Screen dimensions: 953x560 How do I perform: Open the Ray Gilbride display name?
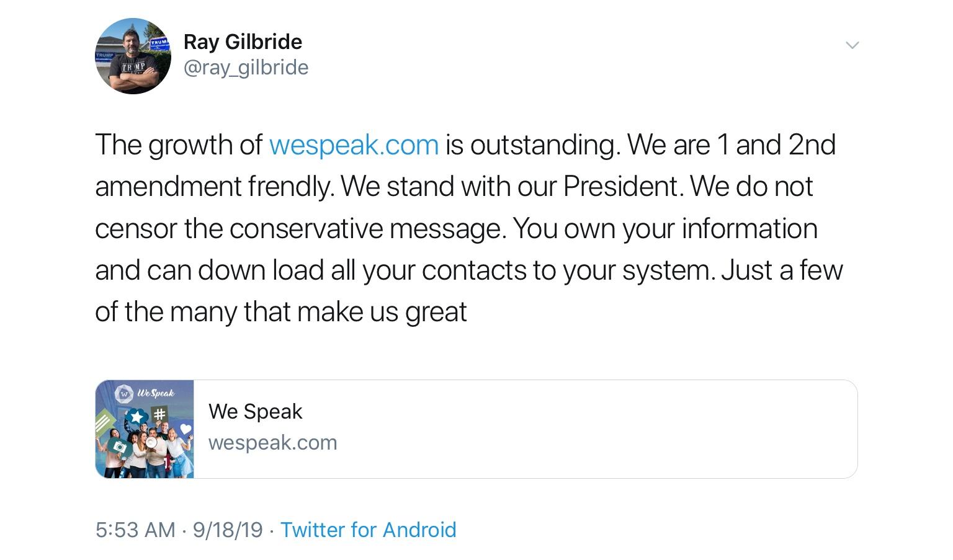tap(243, 42)
